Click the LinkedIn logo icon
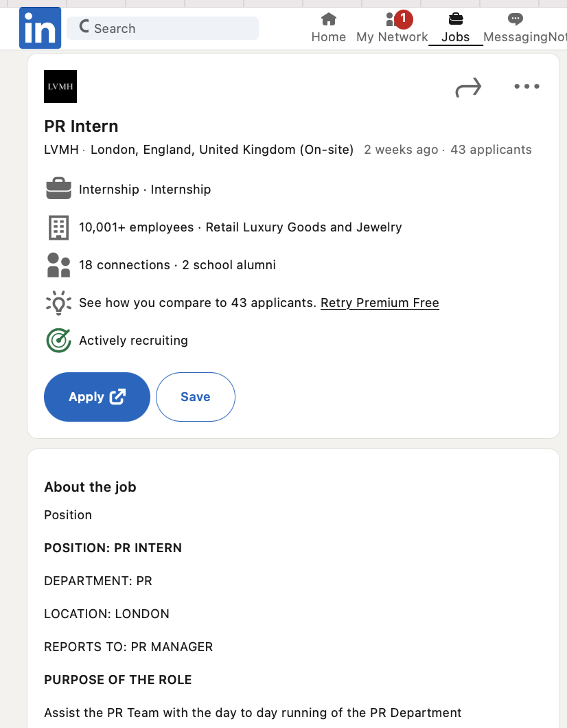The height and width of the screenshot is (728, 567). (40, 28)
